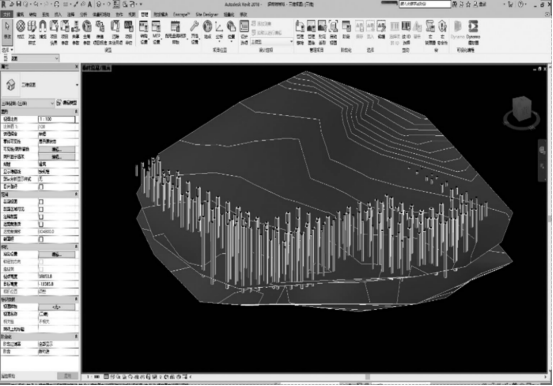553x386 pixels.
Task: Click the Apply button in Properties
Action: pos(67,376)
